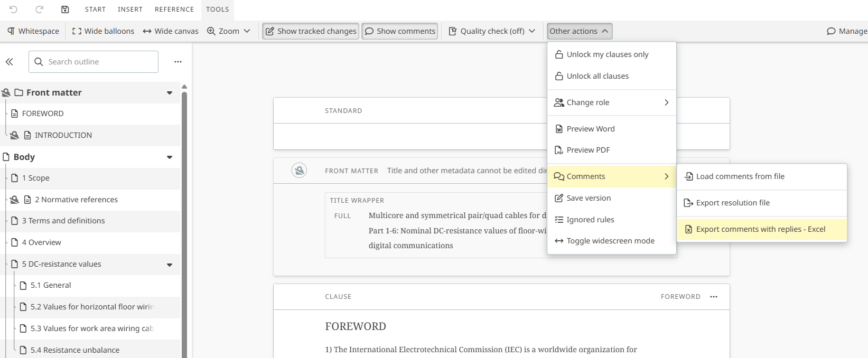Open the Zoom dropdown

228,31
